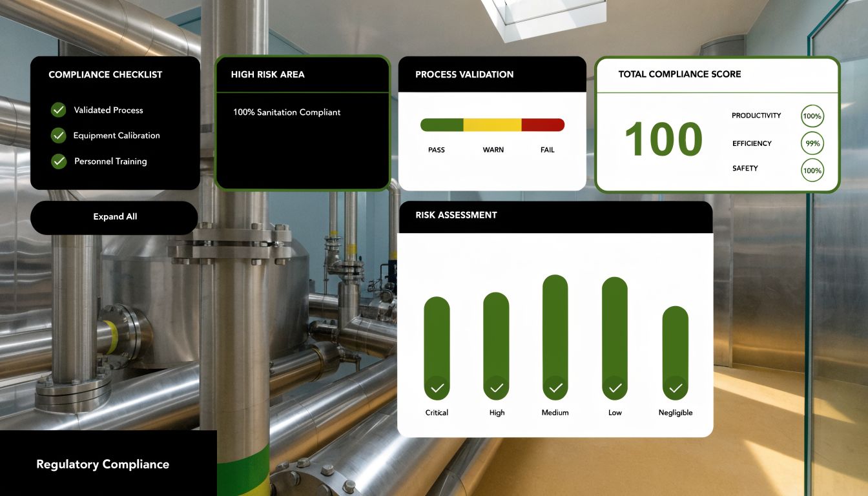The image size is (868, 496).
Task: Expand all compliance checklist items
Action: [x=114, y=216]
